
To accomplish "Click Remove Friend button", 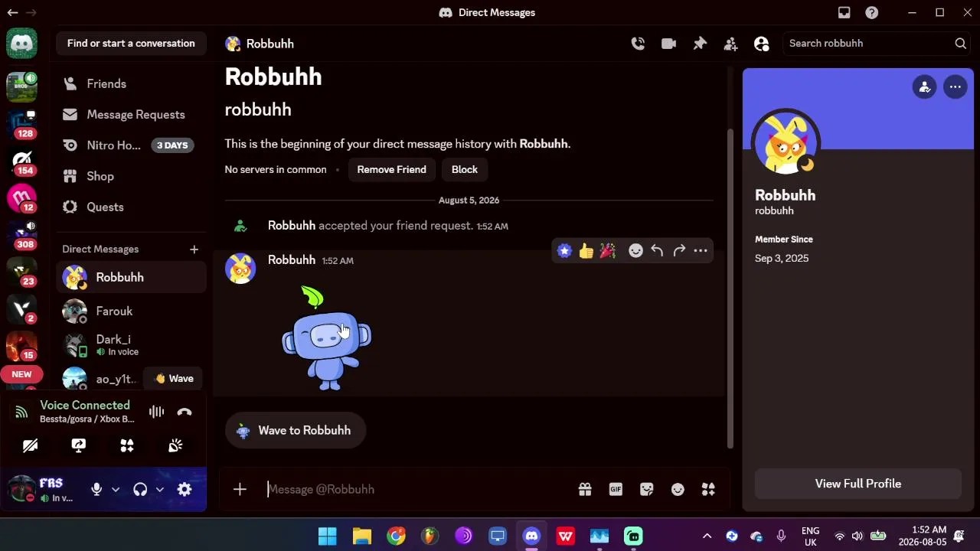I will click(x=391, y=169).
